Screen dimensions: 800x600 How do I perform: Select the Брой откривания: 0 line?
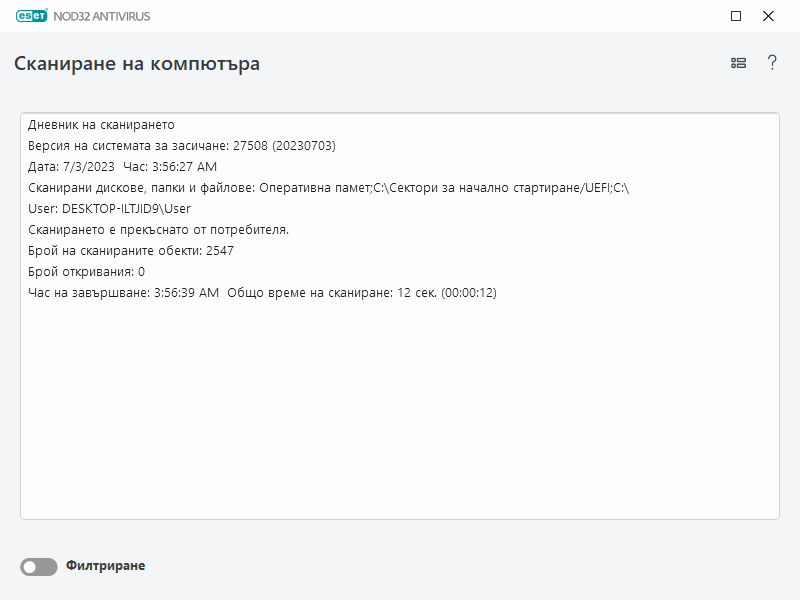point(86,272)
